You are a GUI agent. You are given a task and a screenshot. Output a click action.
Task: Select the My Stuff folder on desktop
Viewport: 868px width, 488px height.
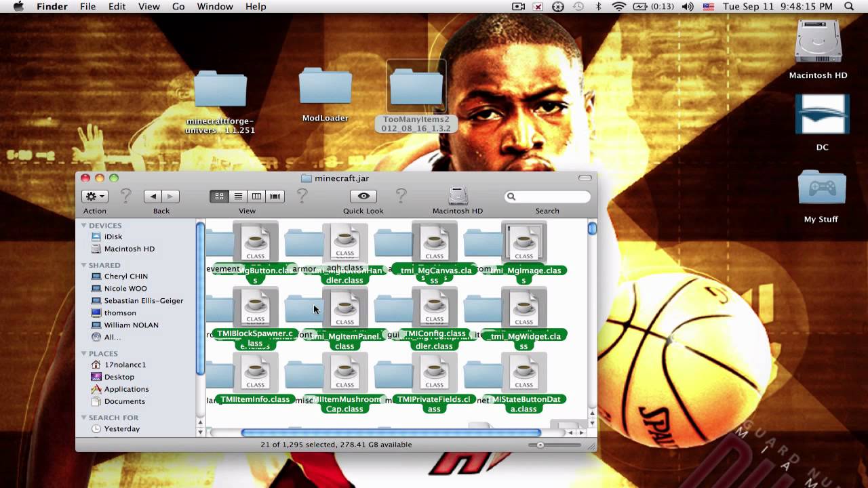coord(821,188)
